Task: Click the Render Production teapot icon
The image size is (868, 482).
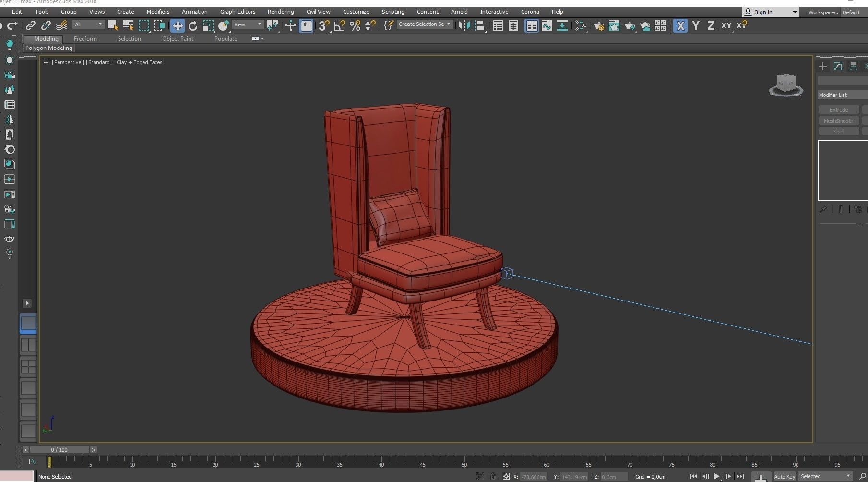Action: pos(630,25)
